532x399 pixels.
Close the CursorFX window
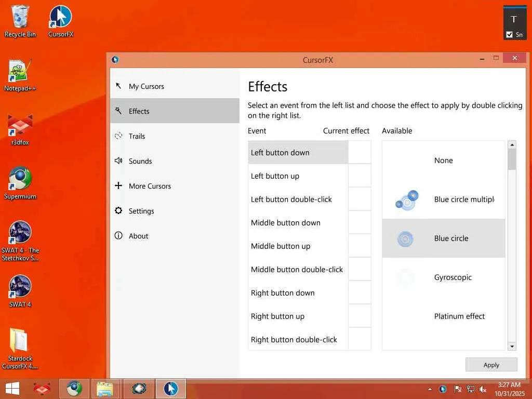click(x=514, y=58)
